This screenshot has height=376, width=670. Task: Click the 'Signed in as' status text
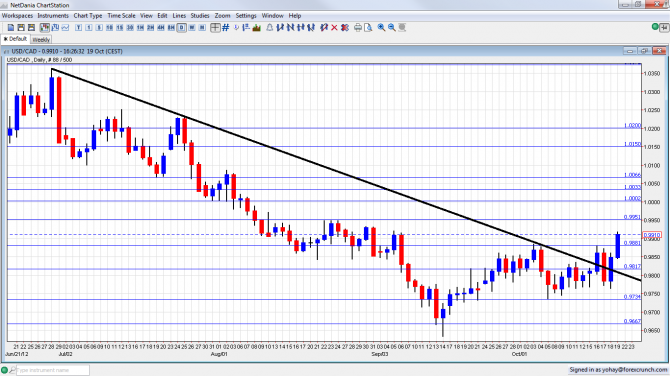tap(618, 370)
